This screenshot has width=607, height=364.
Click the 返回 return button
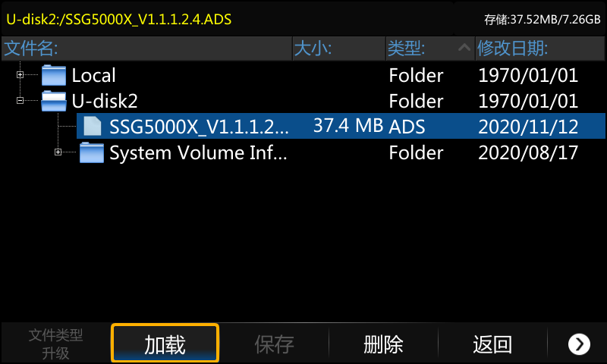pos(492,344)
